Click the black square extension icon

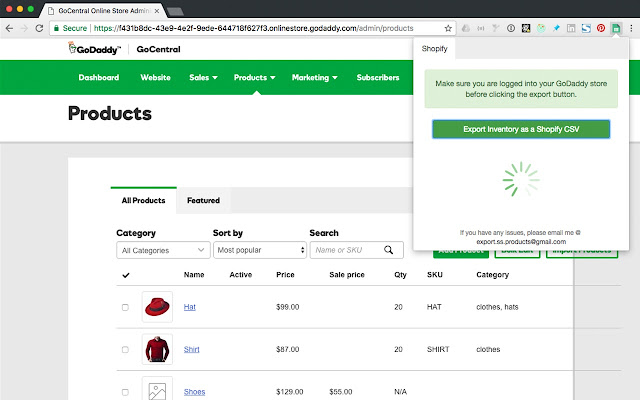(526, 28)
